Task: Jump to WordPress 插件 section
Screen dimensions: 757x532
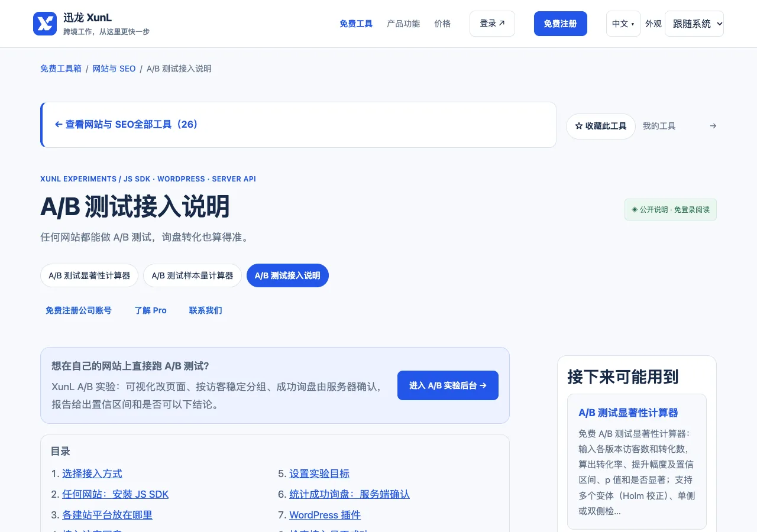Action: 325,515
